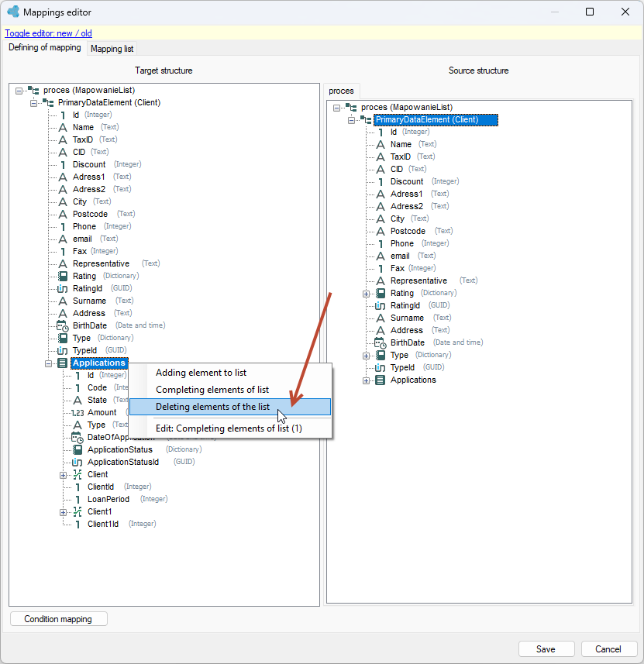Click the Client relation icon under Applications
This screenshot has width=644, height=664.
coord(77,474)
